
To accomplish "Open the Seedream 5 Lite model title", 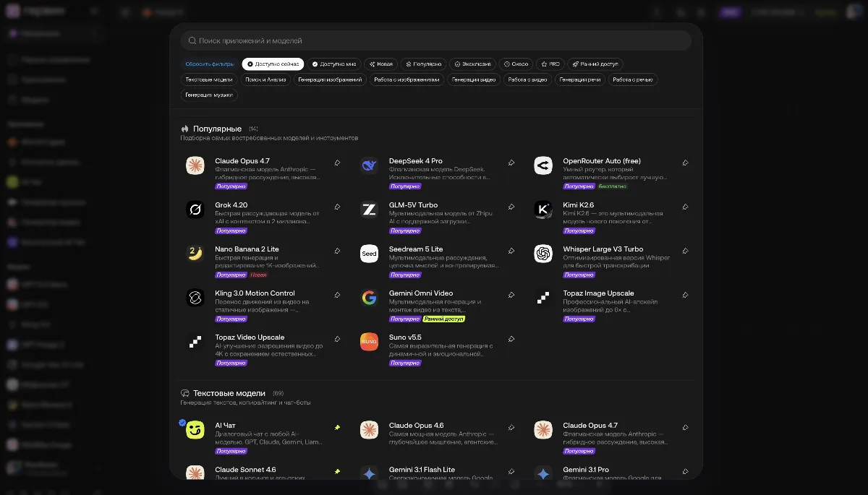I will [x=416, y=249].
